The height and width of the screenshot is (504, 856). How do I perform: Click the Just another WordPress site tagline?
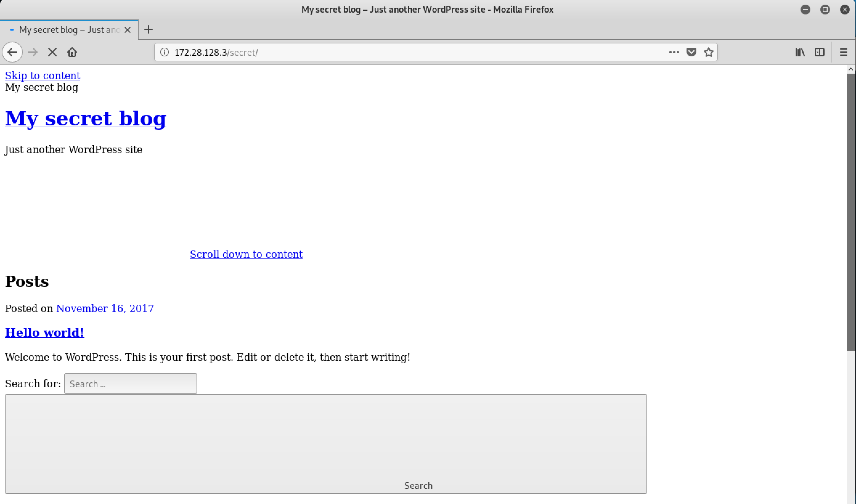[74, 149]
